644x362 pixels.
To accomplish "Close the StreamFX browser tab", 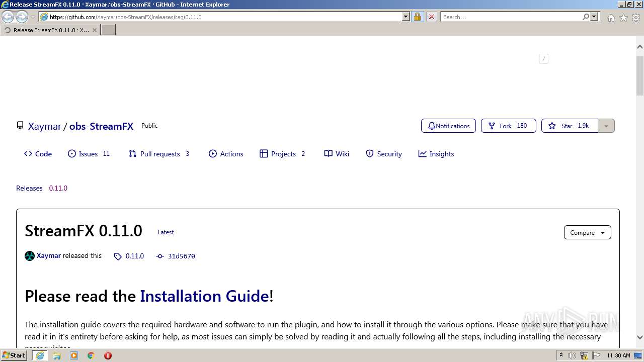I will point(94,30).
